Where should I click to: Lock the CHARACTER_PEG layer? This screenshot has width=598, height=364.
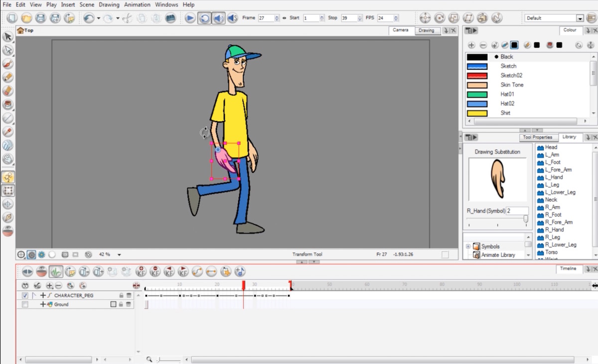[121, 295]
